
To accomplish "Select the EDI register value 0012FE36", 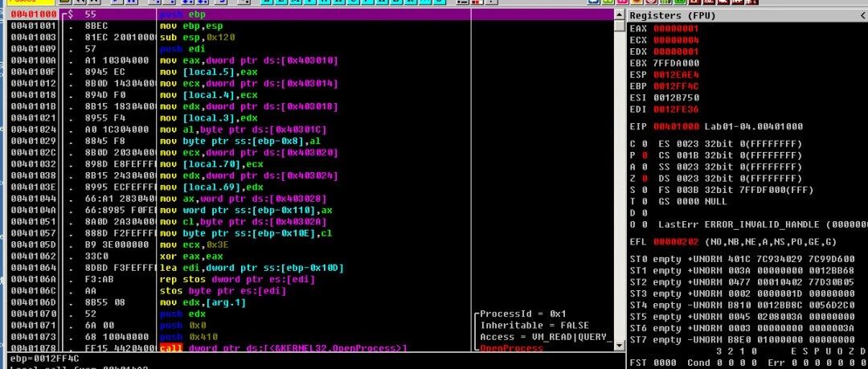I will [x=675, y=109].
